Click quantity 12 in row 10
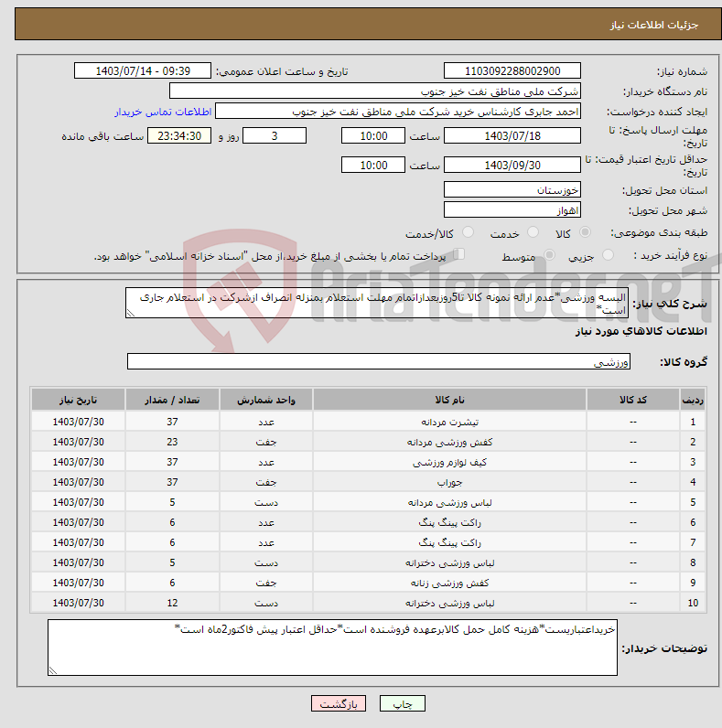The height and width of the screenshot is (728, 722). pos(172,603)
